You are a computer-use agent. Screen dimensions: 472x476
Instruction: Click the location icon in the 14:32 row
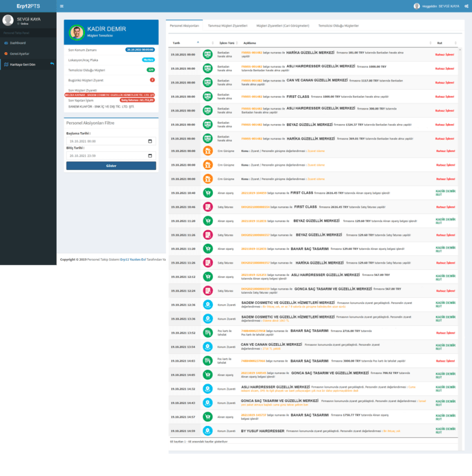(x=208, y=389)
